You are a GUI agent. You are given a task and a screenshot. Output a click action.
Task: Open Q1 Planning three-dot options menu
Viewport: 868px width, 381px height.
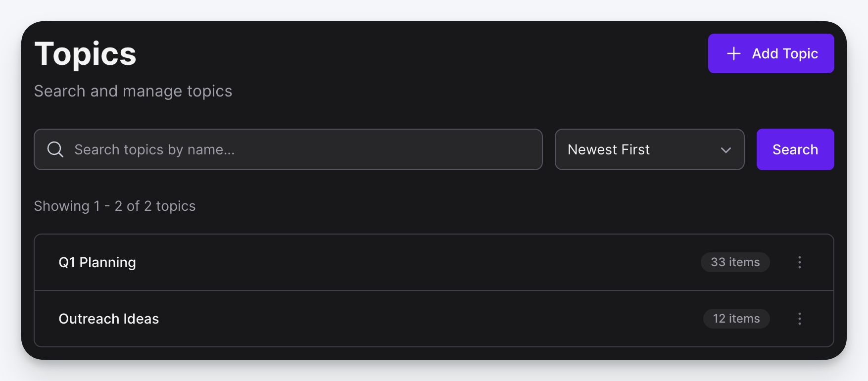(799, 262)
